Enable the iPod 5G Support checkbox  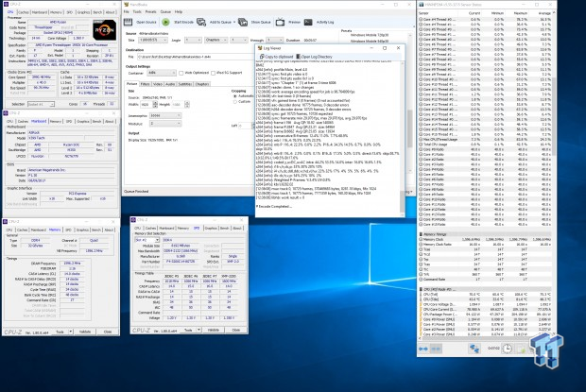213,73
